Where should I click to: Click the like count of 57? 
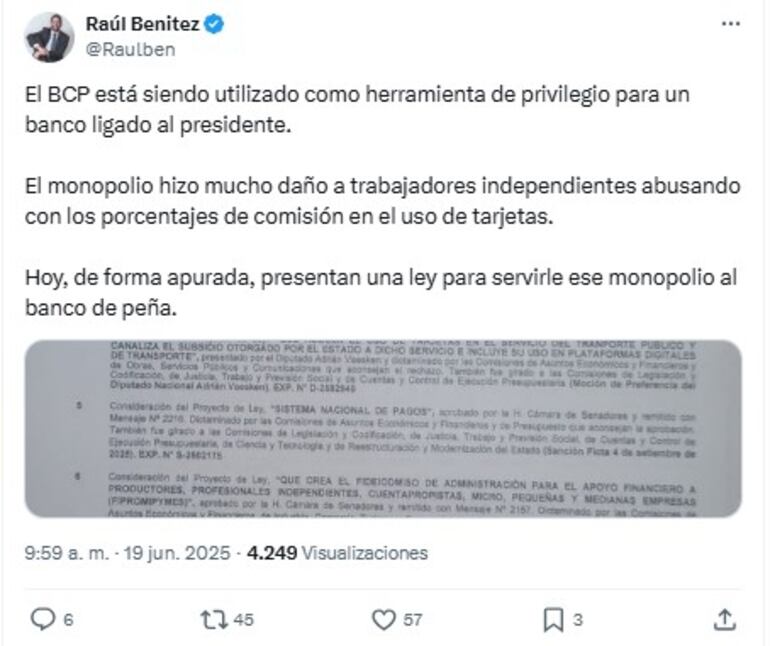coord(412,620)
